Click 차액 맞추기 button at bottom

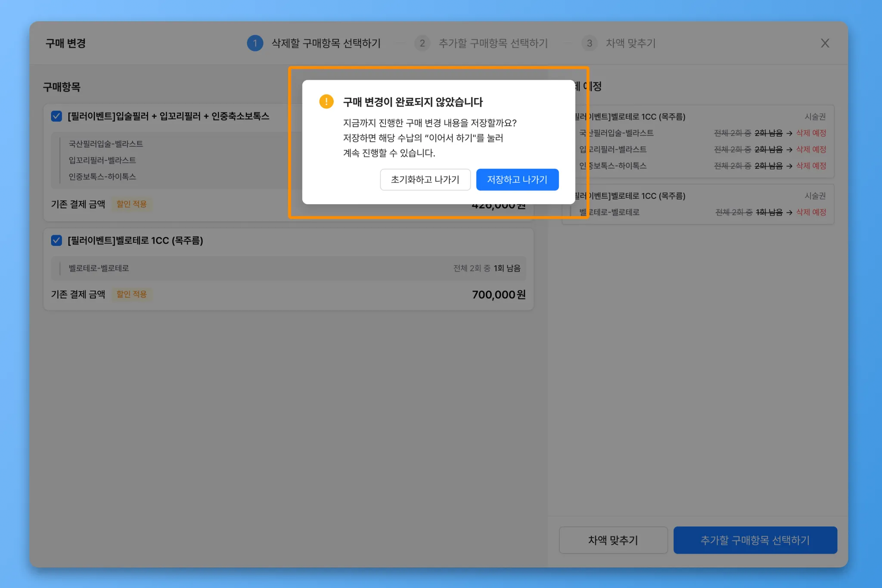click(x=613, y=540)
